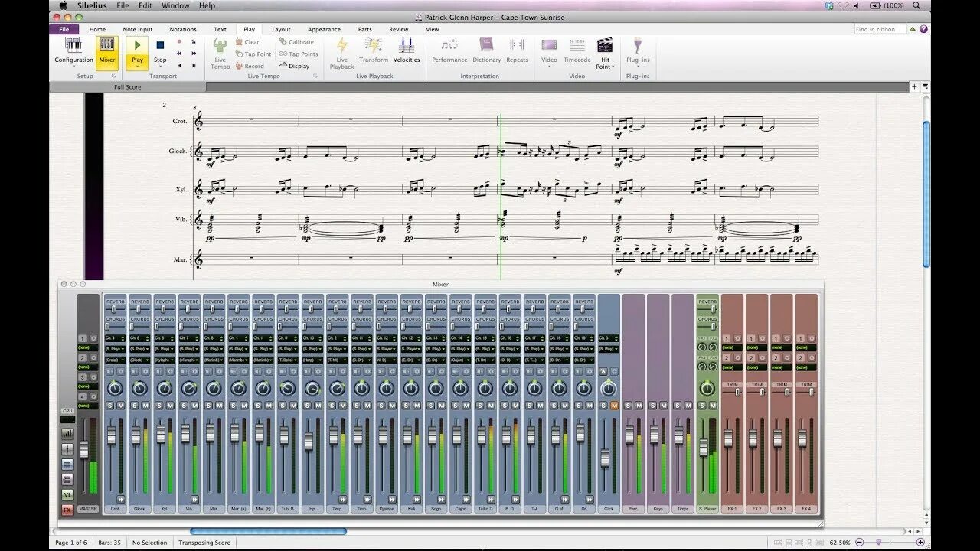The width and height of the screenshot is (980, 551).
Task: Toggle mute on the Click channel strip
Action: click(x=614, y=406)
